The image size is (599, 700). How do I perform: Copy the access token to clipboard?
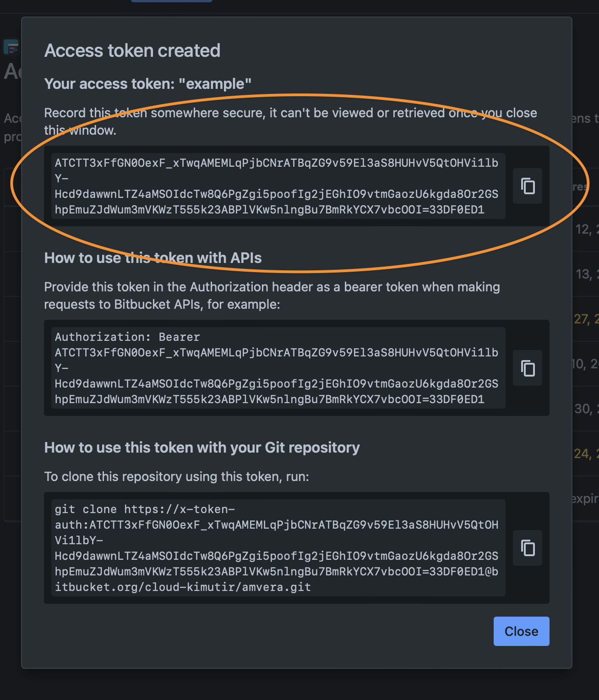[x=528, y=186]
